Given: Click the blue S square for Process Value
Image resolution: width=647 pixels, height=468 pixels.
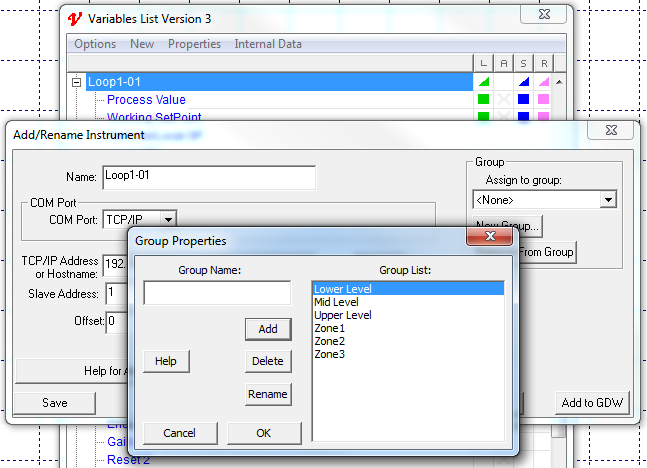Looking at the screenshot, I should click(x=523, y=100).
